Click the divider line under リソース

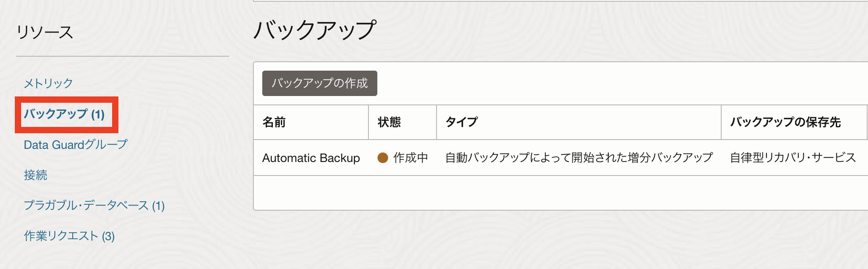pos(123,56)
